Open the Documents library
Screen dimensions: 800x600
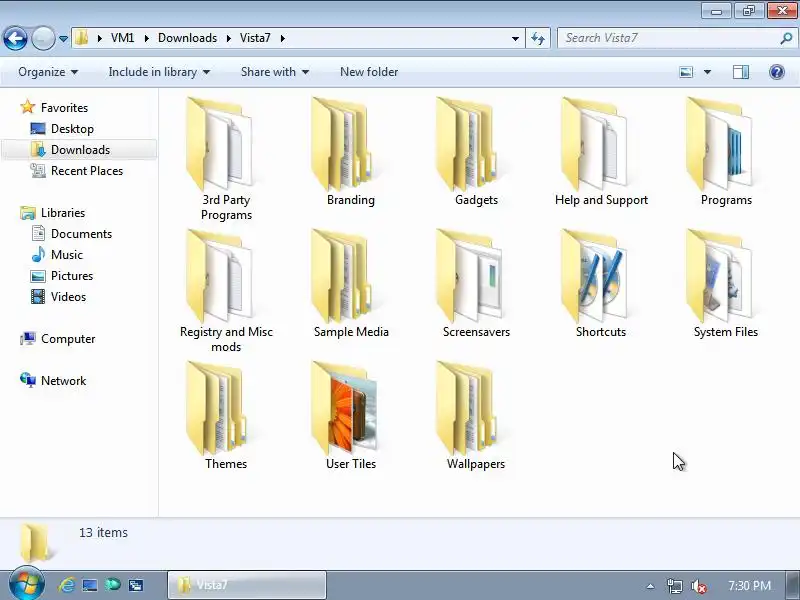tap(81, 234)
